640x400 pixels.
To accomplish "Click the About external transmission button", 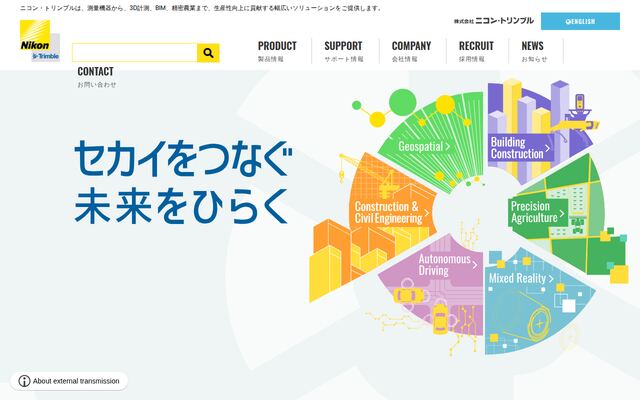I will 69,381.
